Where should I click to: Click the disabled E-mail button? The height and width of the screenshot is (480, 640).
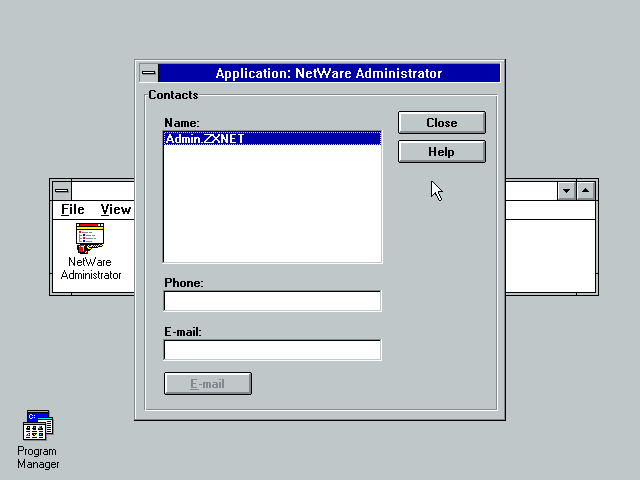(x=208, y=383)
